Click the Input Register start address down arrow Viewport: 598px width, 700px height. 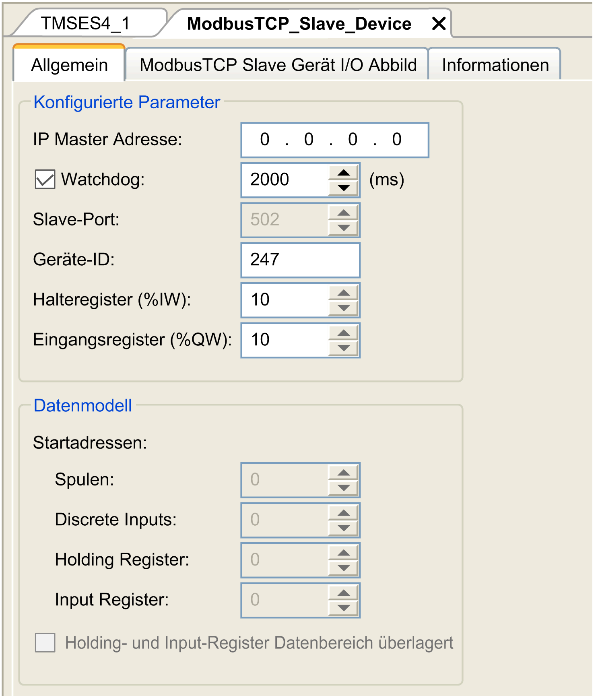343,608
